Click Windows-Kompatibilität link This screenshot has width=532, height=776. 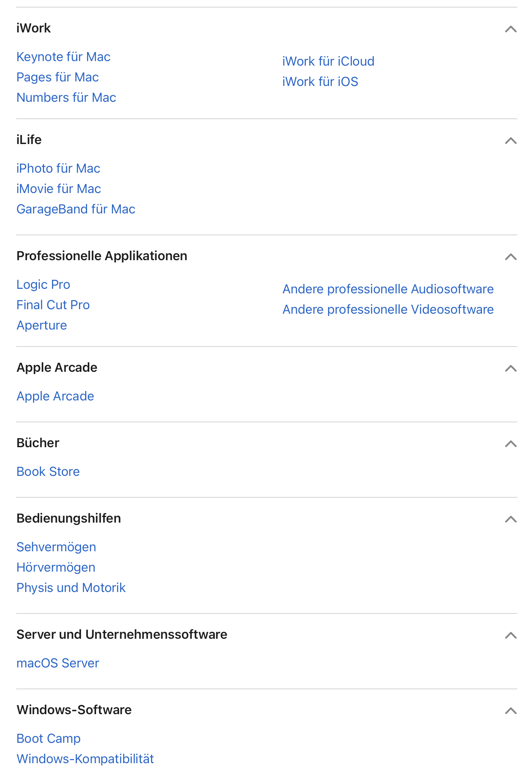(x=85, y=759)
